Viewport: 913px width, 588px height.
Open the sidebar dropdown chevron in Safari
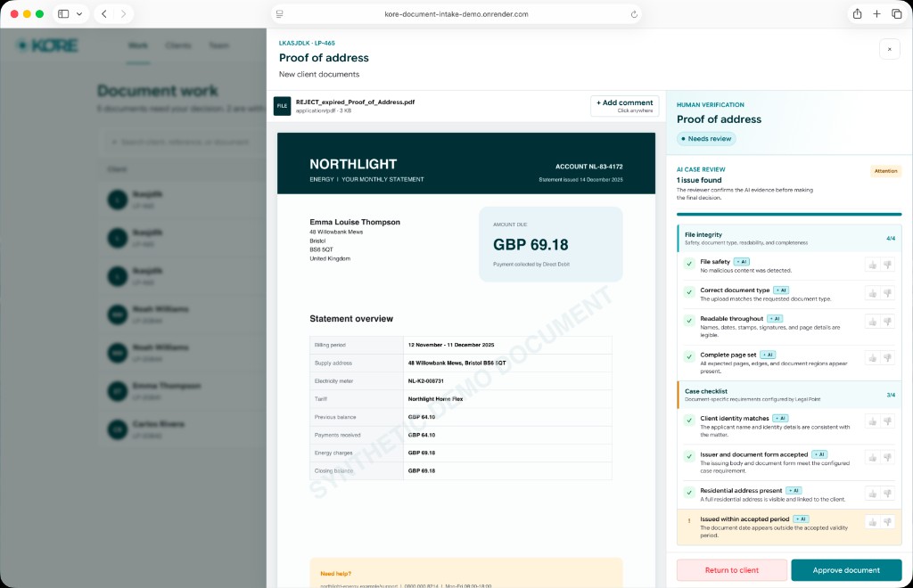click(79, 14)
